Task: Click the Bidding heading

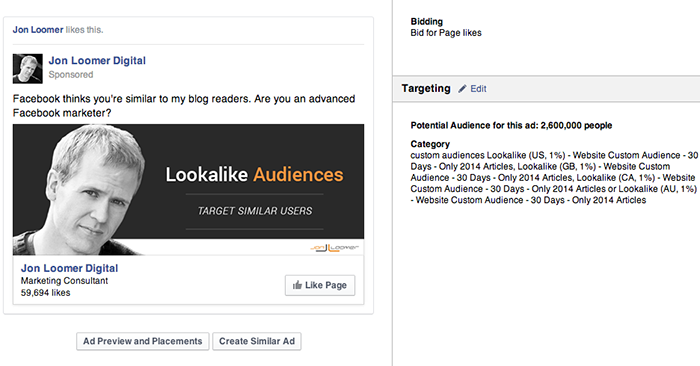Action: click(427, 21)
